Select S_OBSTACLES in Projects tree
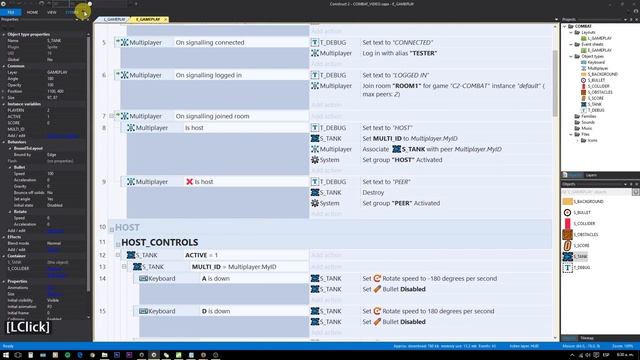640x360 pixels. coord(600,92)
